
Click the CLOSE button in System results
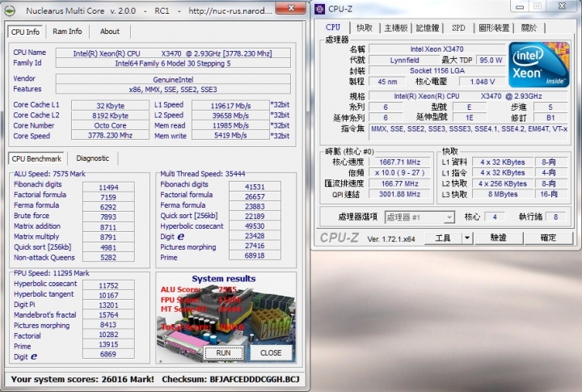(271, 352)
